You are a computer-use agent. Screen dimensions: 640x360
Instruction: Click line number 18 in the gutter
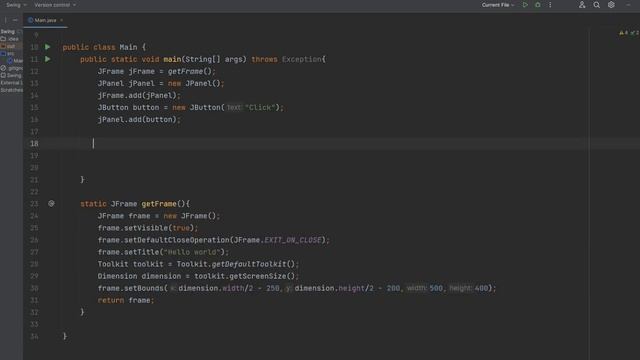point(34,144)
